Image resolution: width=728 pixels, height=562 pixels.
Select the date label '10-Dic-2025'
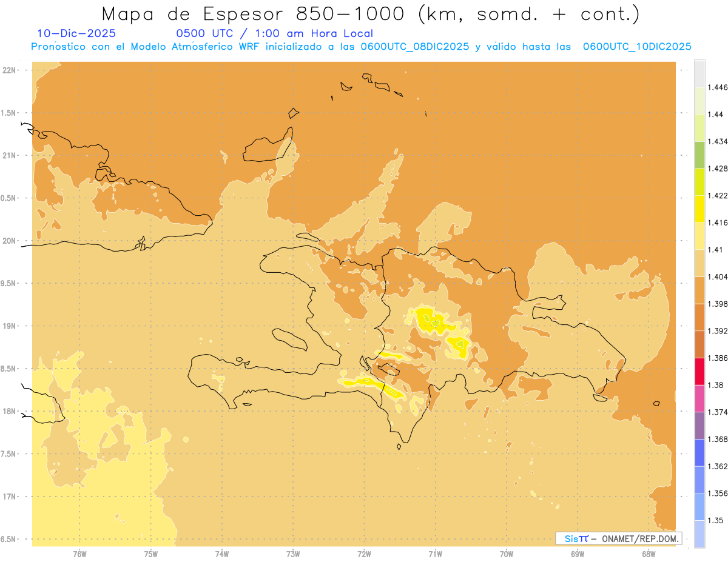(76, 33)
